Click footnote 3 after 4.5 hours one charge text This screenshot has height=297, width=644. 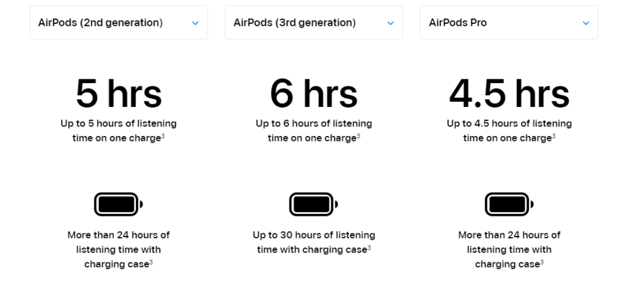(x=553, y=136)
